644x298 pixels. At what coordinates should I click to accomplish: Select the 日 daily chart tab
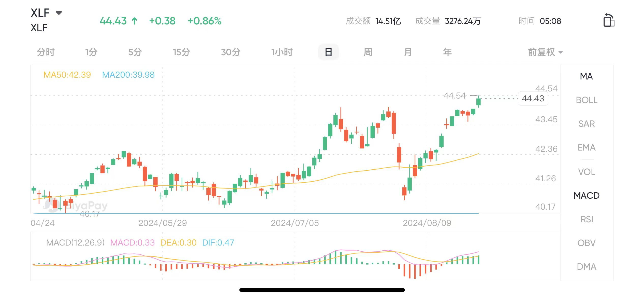click(328, 52)
